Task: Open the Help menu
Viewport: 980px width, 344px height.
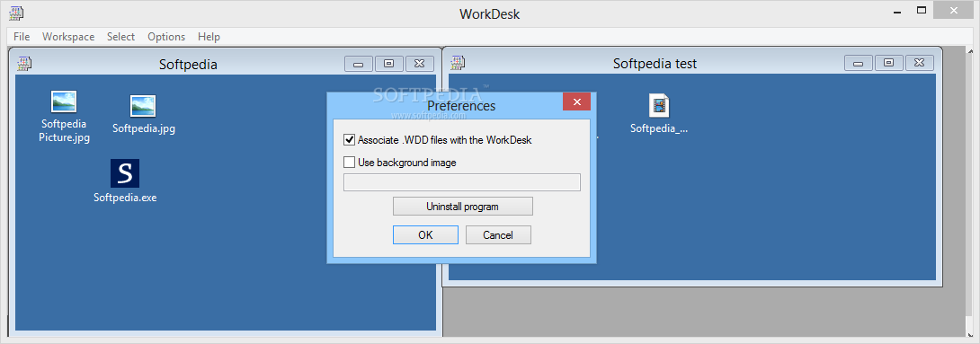Action: pyautogui.click(x=209, y=36)
